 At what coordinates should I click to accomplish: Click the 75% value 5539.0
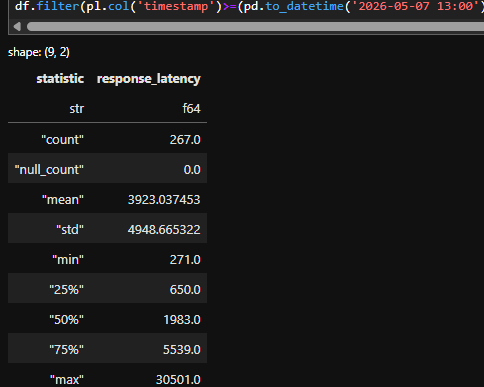pyautogui.click(x=182, y=350)
